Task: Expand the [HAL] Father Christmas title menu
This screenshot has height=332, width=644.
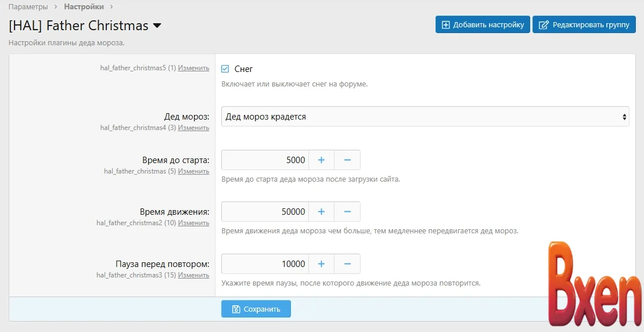Action: pos(157,26)
